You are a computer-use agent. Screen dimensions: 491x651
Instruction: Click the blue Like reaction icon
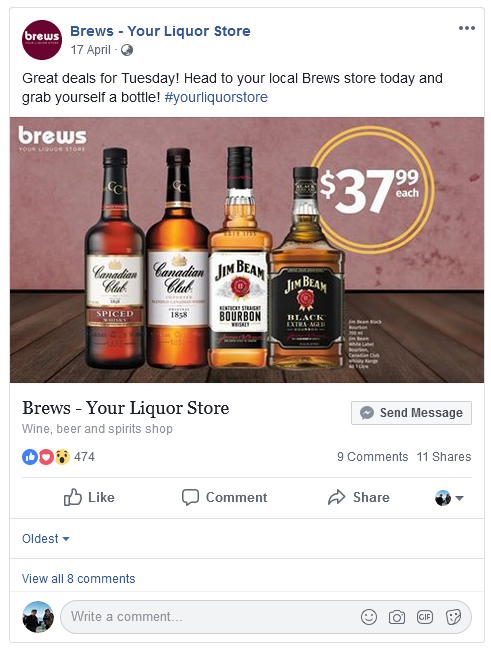[x=30, y=457]
